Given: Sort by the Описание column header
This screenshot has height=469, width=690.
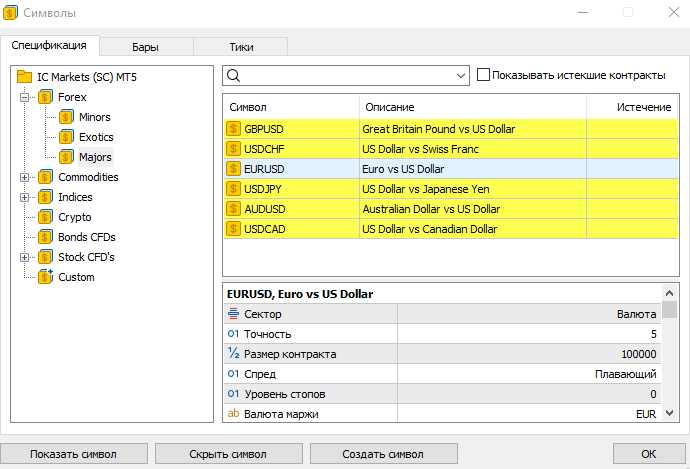Looking at the screenshot, I should [473, 107].
